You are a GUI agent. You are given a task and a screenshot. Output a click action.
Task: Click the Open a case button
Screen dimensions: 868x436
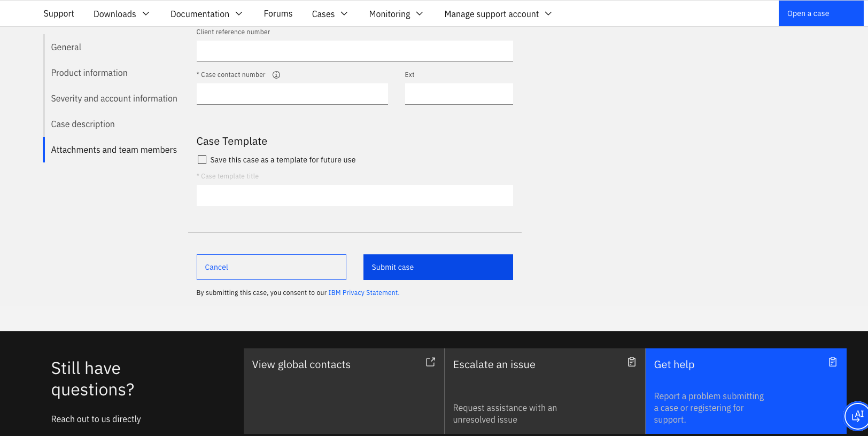pos(821,13)
